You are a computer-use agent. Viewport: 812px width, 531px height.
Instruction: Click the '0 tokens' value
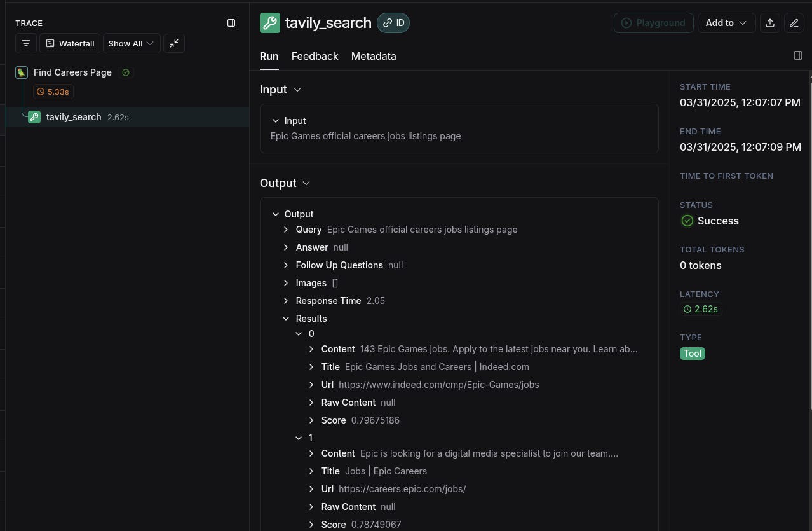701,265
